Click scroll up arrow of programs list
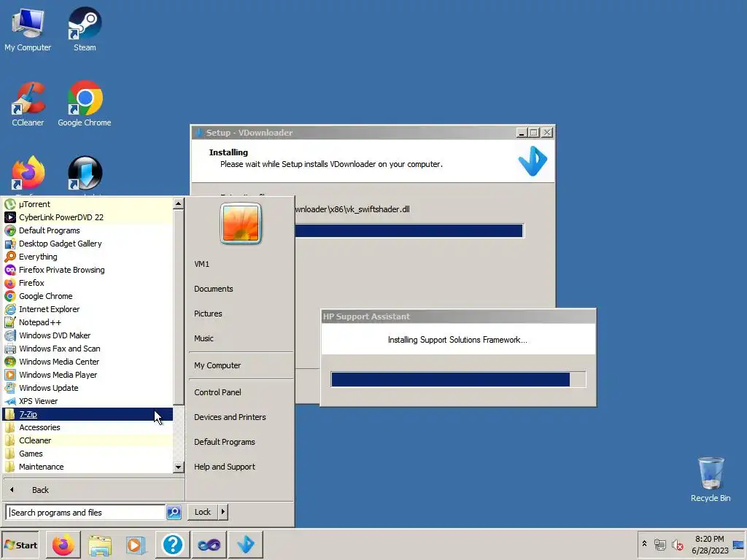The height and width of the screenshot is (560, 747). [x=178, y=203]
